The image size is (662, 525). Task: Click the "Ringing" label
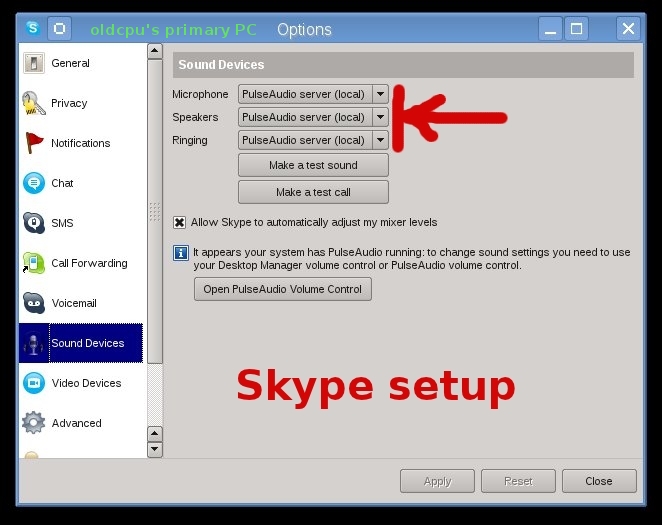coord(190,140)
